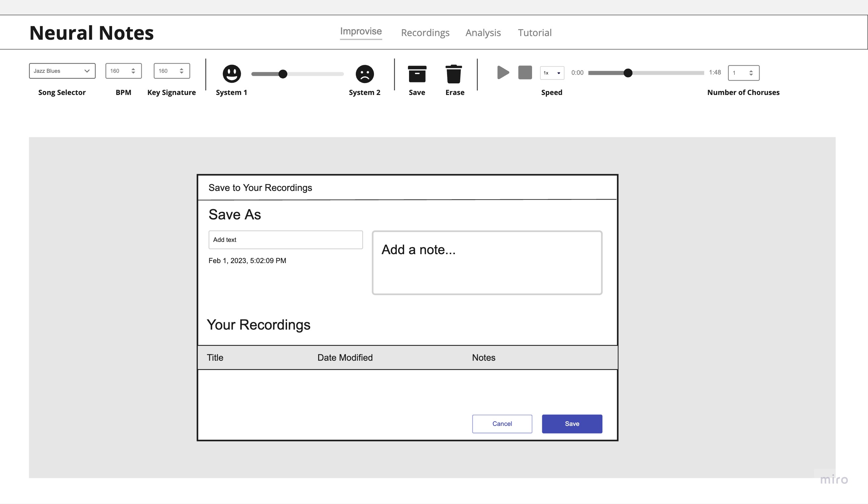Click the System 1 to System 2 slider handle
The width and height of the screenshot is (868, 504).
[x=283, y=74]
